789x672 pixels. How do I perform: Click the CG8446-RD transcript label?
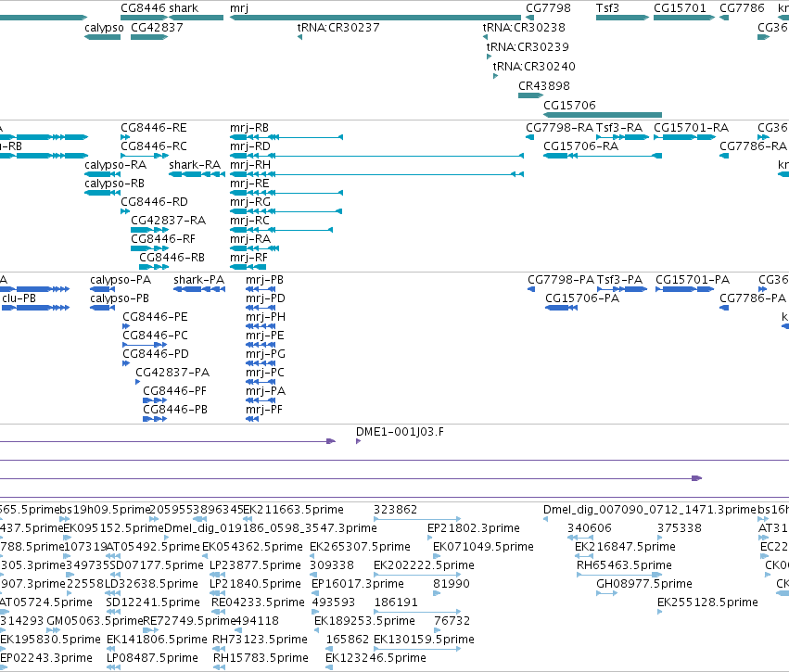pos(154,202)
